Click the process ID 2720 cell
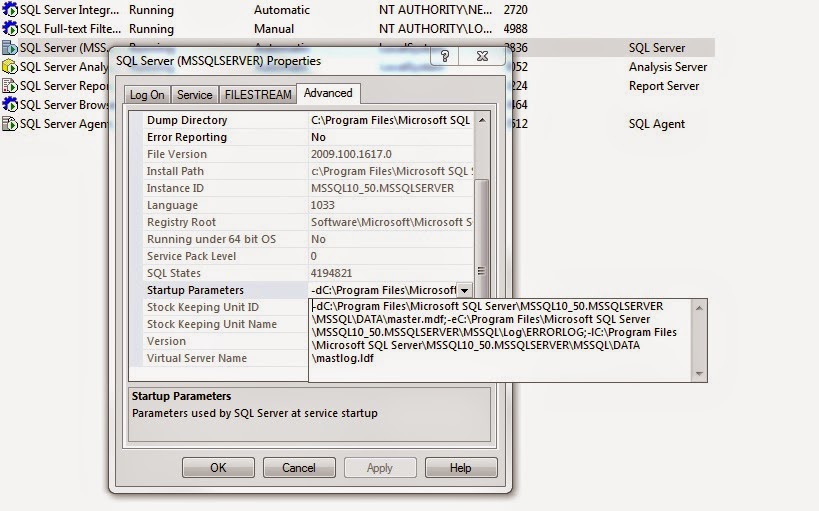 click(x=516, y=9)
